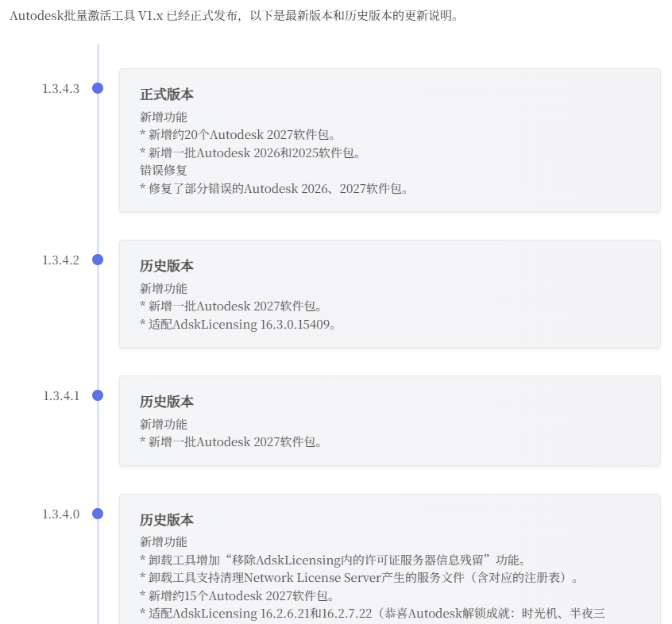
Task: Click 新增一批Autodesk 2027软件包 in the 1.3.4.2 card
Action: pyautogui.click(x=231, y=306)
